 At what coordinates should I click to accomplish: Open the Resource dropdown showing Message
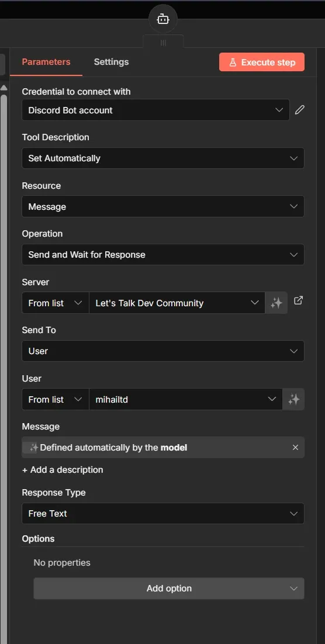pos(163,207)
